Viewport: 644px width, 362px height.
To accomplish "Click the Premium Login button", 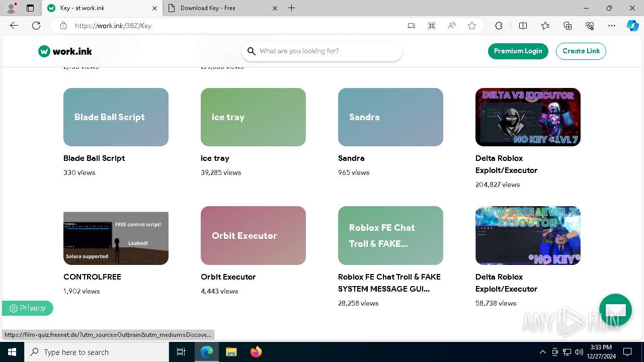I will click(x=518, y=51).
